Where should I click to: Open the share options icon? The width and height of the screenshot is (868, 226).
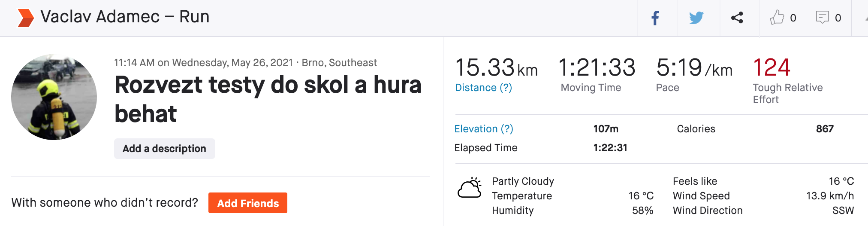pos(737,18)
